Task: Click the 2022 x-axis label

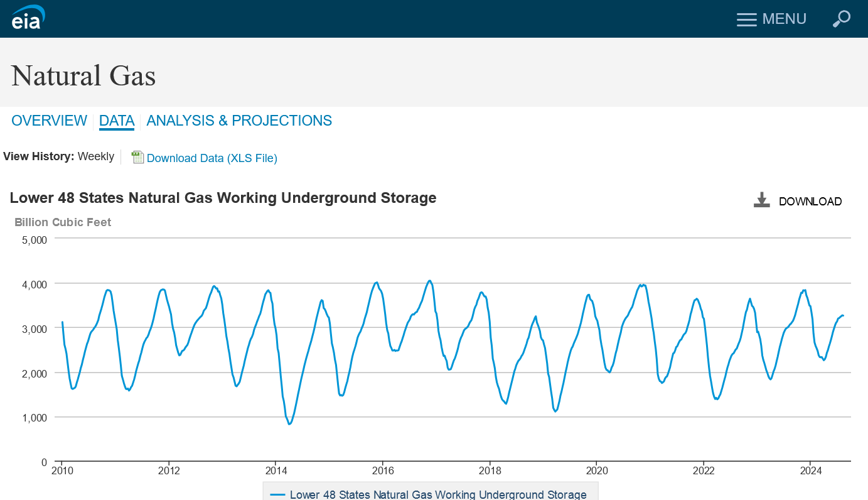Action: (704, 470)
